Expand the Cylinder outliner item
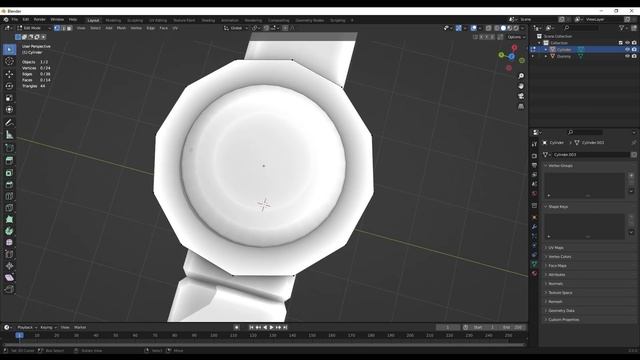 tap(546, 50)
